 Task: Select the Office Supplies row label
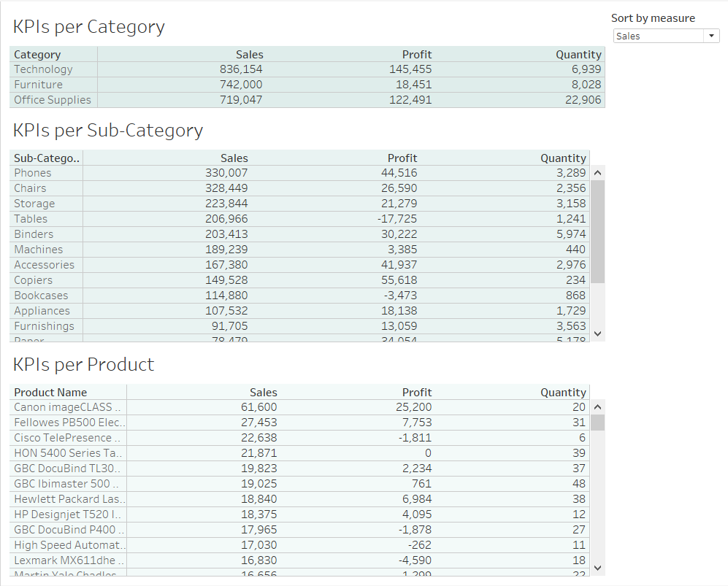53,100
